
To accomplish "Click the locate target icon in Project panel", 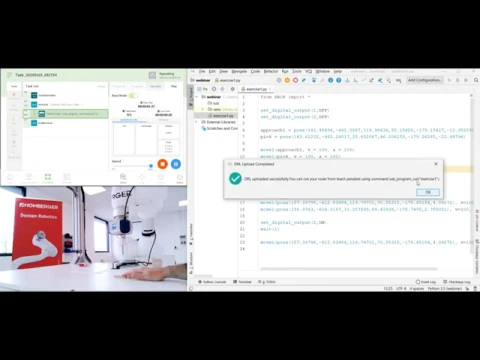I will pos(214,89).
